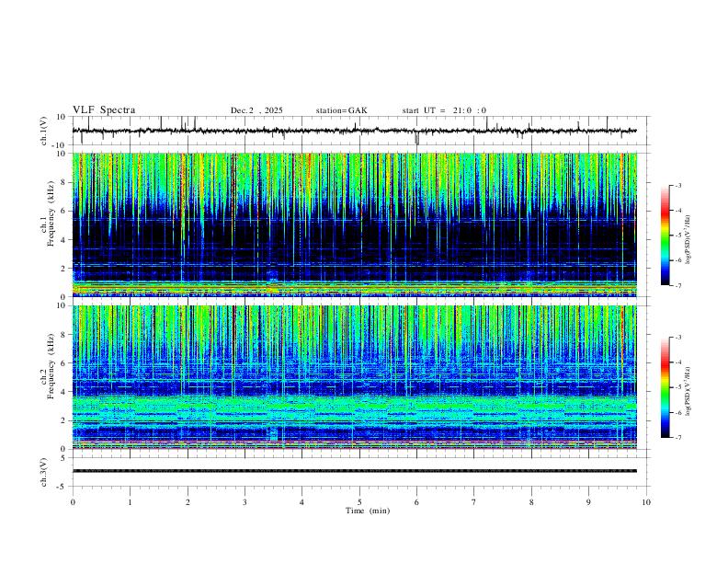Click inside the ch.1 spectrogram panel

pos(354,224)
